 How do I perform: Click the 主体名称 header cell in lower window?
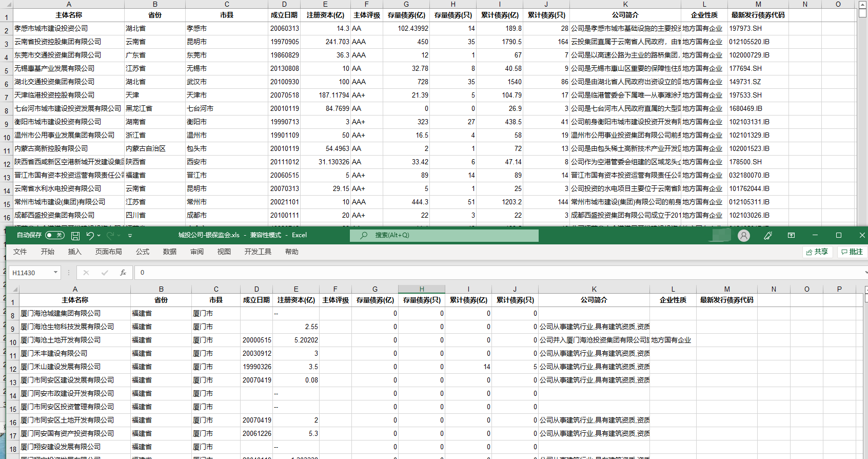(x=75, y=300)
